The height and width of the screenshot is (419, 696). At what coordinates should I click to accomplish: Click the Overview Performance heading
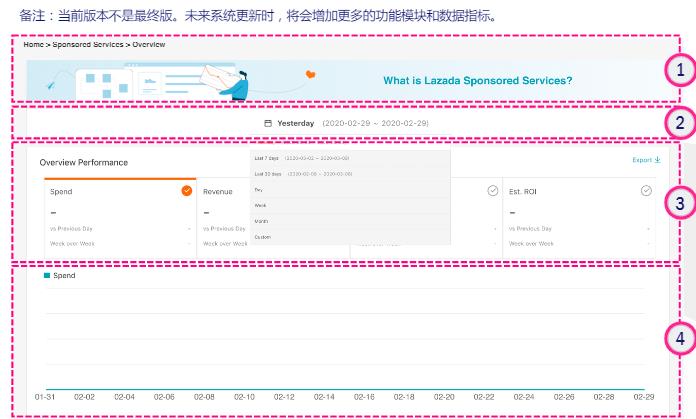83,162
